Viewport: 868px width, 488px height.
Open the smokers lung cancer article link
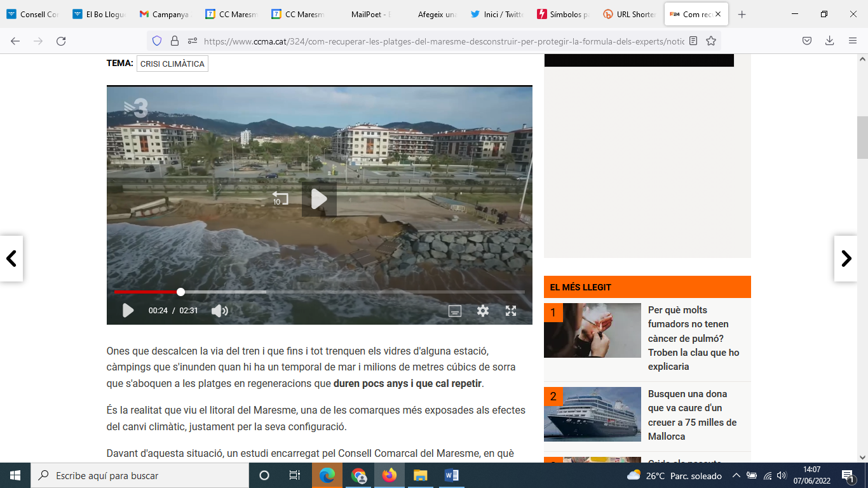(x=693, y=338)
